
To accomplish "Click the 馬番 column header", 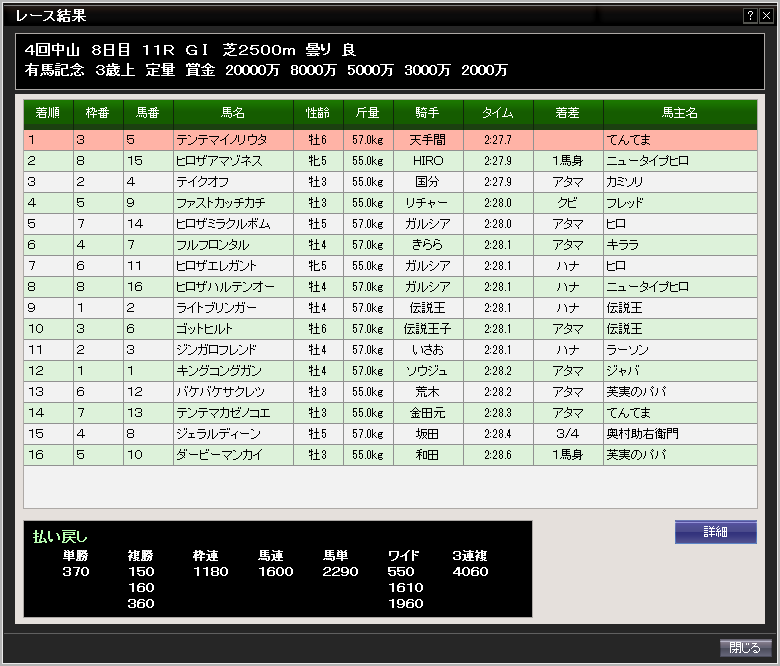I will [148, 114].
